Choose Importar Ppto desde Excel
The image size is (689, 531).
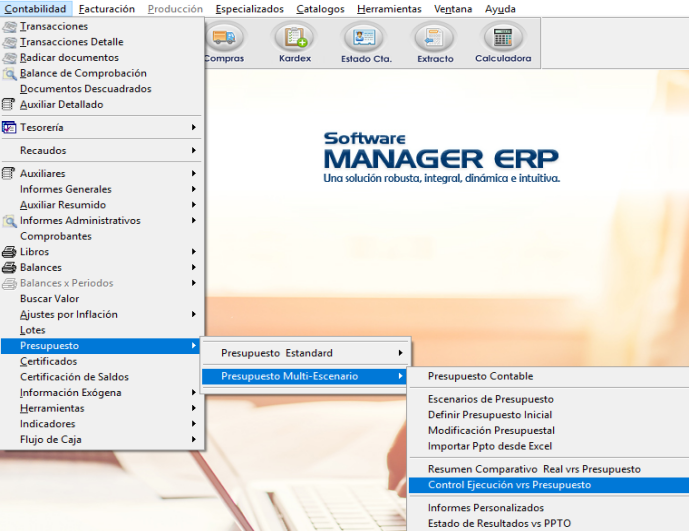[x=549, y=446]
